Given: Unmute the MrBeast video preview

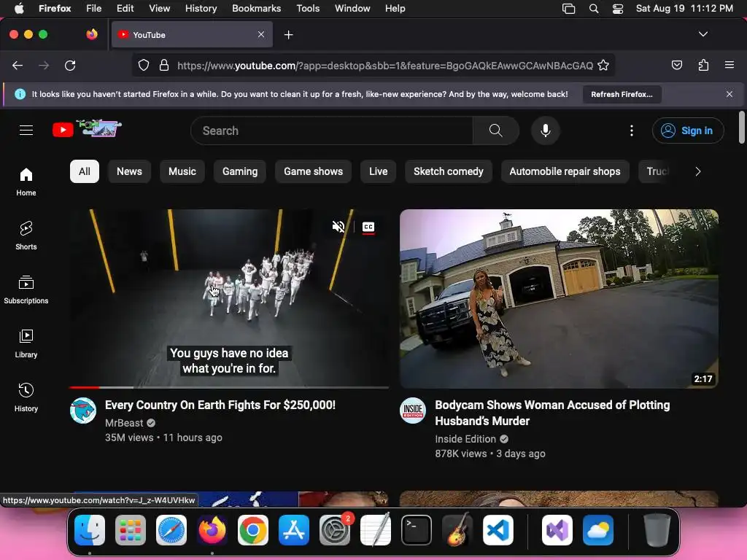Looking at the screenshot, I should [x=338, y=227].
